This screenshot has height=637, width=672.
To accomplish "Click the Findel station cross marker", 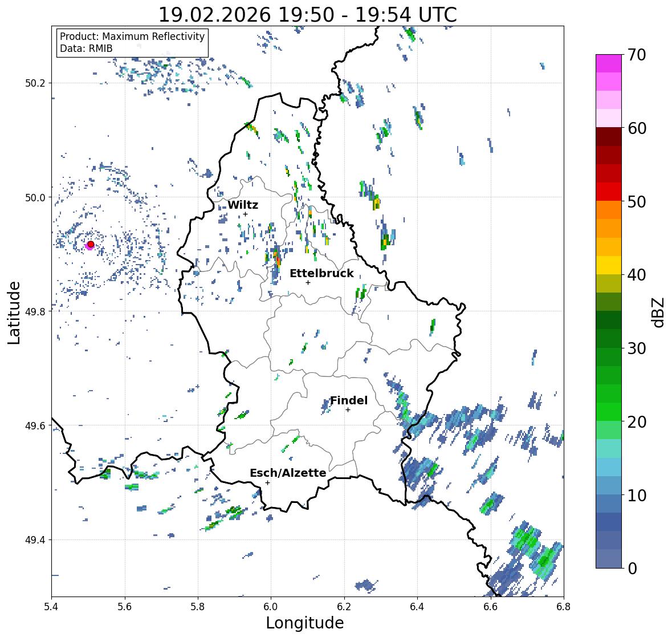I will click(x=348, y=410).
